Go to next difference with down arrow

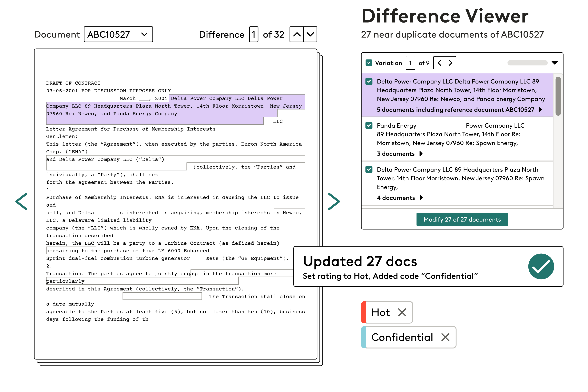310,34
